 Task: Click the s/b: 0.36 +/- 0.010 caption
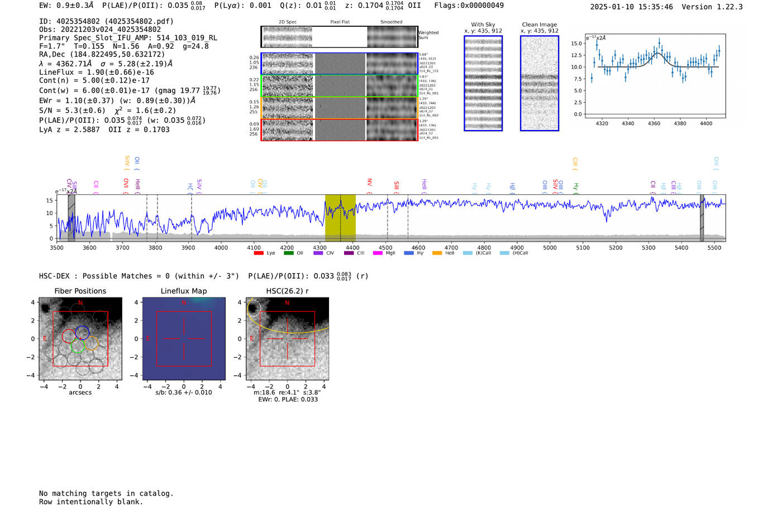tap(184, 392)
